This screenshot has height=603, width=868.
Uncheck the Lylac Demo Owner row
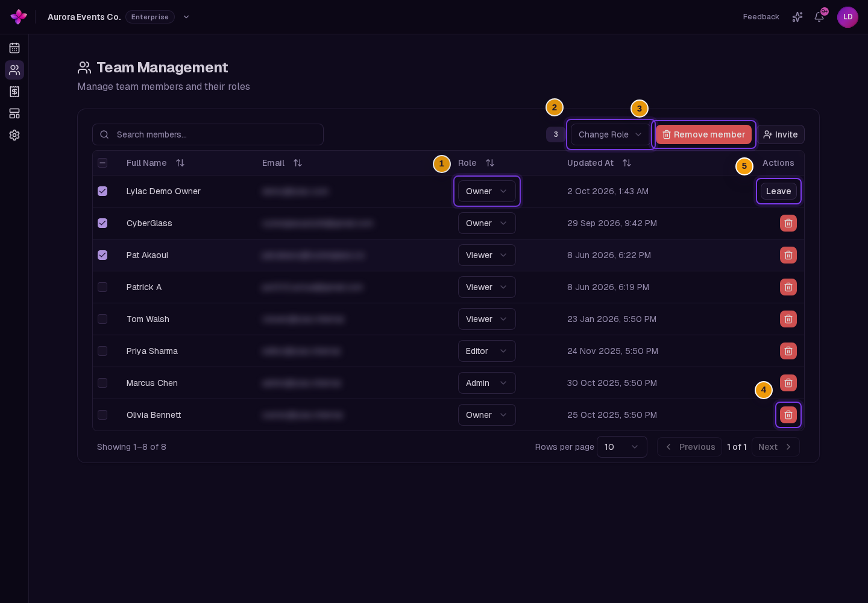coord(102,191)
